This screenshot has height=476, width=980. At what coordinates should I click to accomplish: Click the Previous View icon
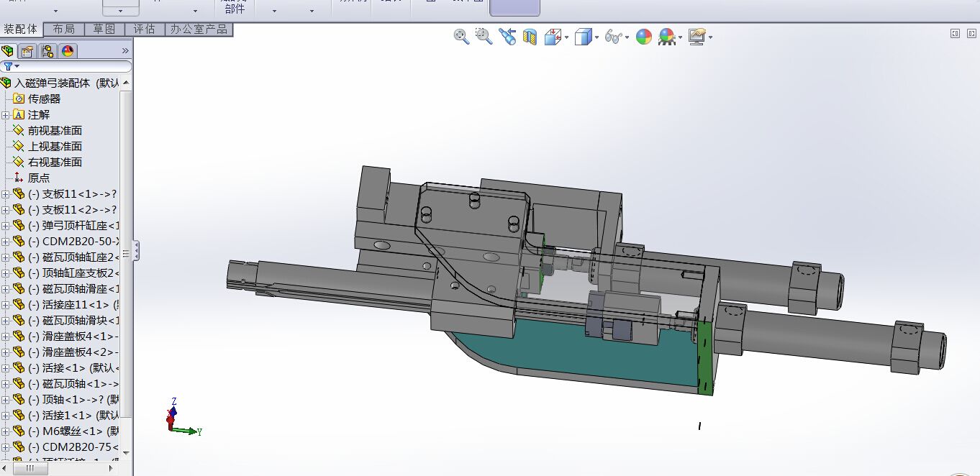point(507,37)
